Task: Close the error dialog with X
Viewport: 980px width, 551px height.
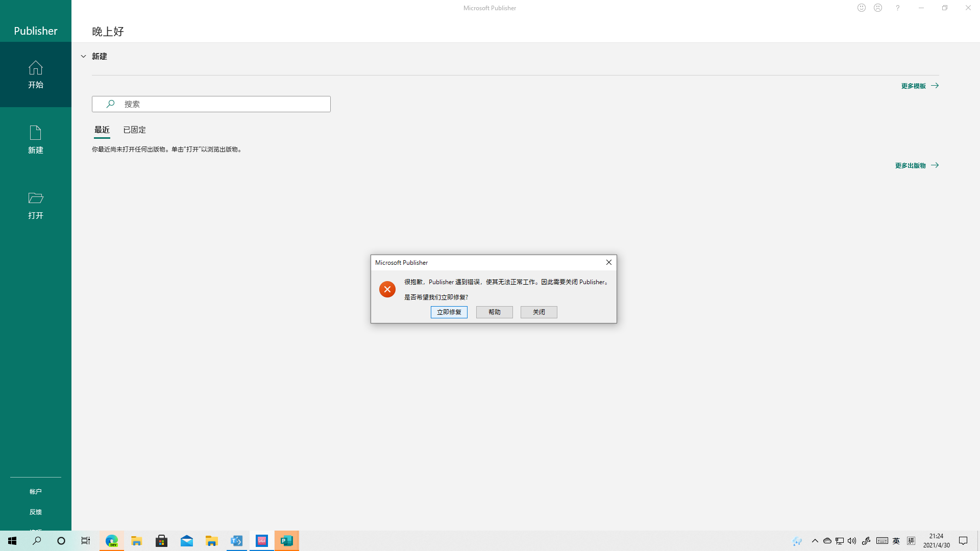Action: tap(609, 262)
